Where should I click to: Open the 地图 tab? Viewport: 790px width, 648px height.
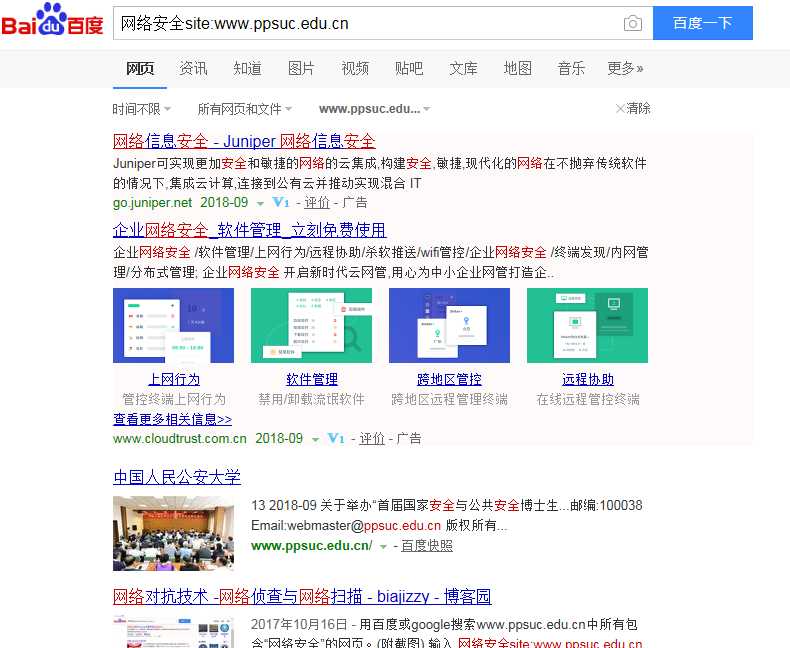coord(517,69)
